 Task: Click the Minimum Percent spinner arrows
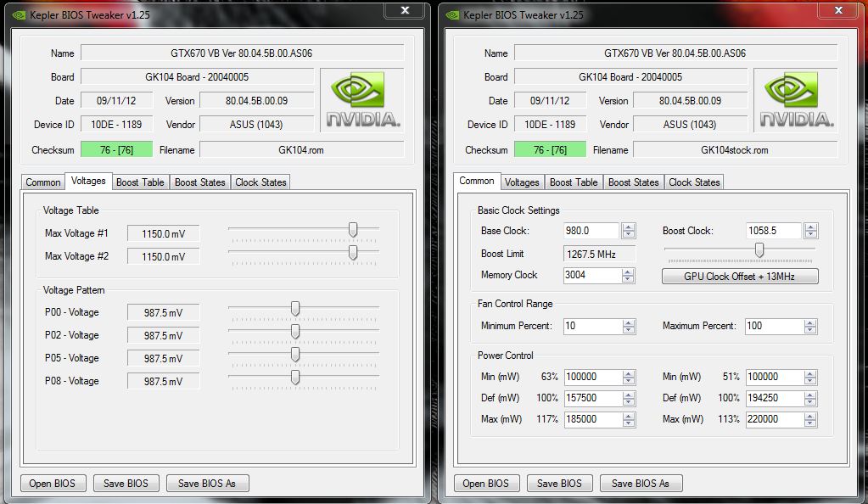tap(629, 326)
